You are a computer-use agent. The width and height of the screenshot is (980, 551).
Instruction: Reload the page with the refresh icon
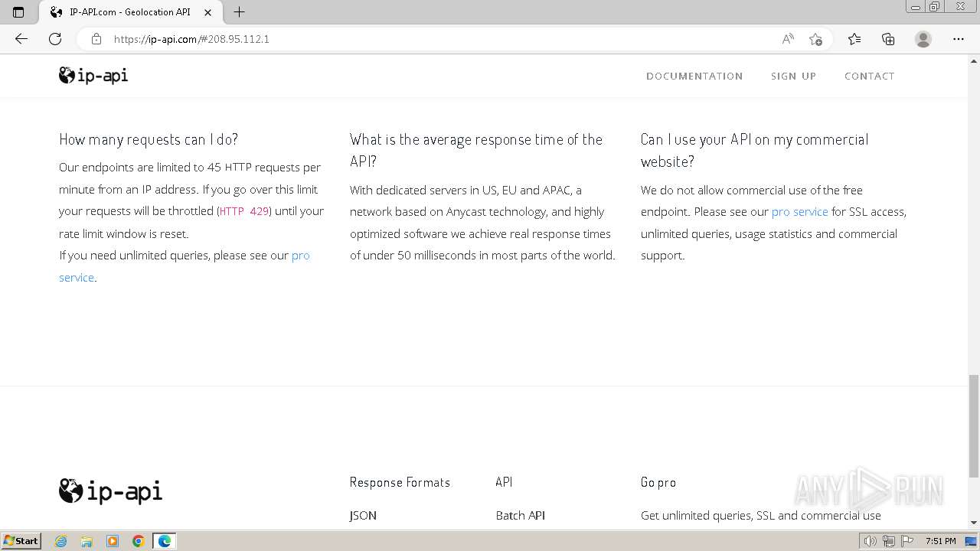click(x=55, y=39)
